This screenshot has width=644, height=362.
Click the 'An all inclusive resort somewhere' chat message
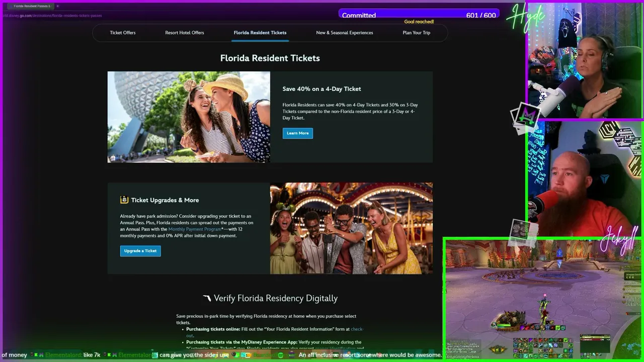point(370,355)
